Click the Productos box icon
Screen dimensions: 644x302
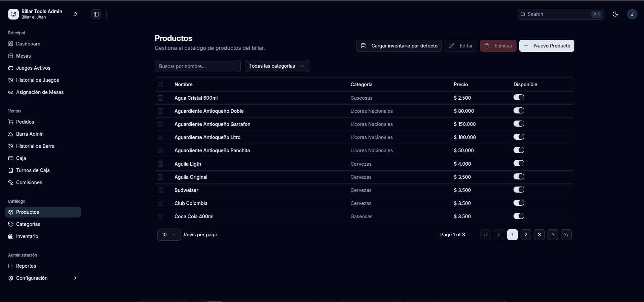(x=11, y=212)
